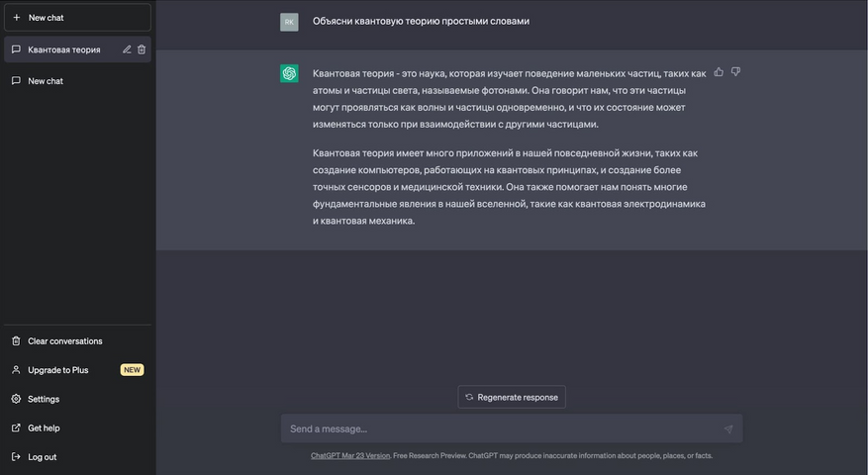This screenshot has width=868, height=475.
Task: Open ChatGPT Mar 23 Version link
Action: pyautogui.click(x=349, y=455)
